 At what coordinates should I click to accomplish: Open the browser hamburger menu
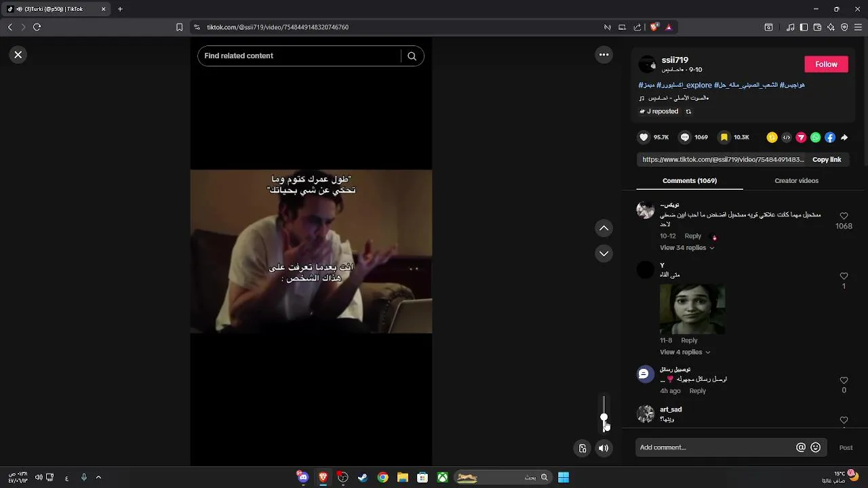tap(858, 27)
